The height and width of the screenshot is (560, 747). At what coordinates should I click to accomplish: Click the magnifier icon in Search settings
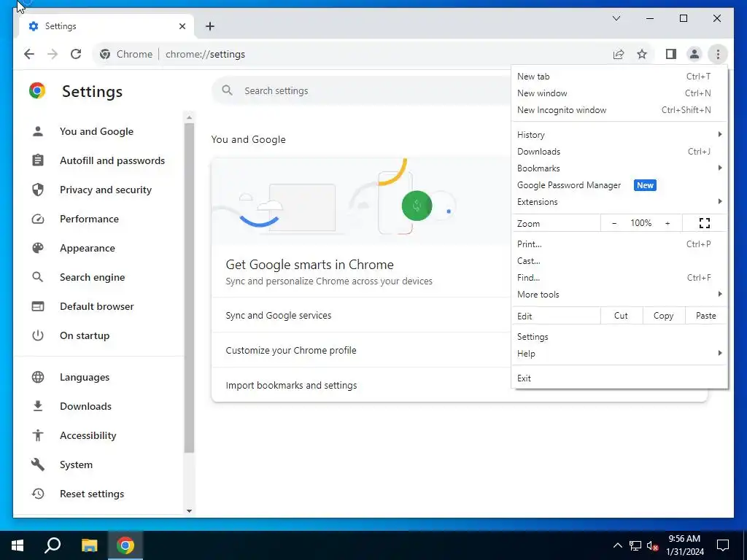[x=228, y=90]
